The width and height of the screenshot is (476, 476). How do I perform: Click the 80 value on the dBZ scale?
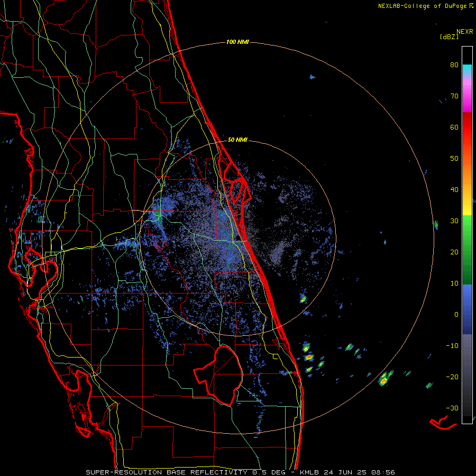pos(454,65)
